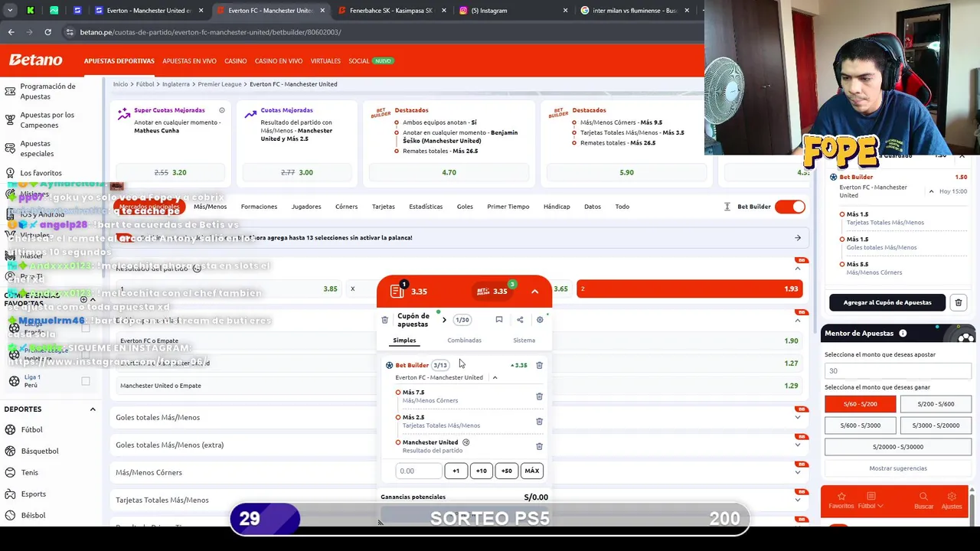This screenshot has height=551, width=980.
Task: Click the Programación de Apuestas sidebar icon
Action: pos(10,91)
